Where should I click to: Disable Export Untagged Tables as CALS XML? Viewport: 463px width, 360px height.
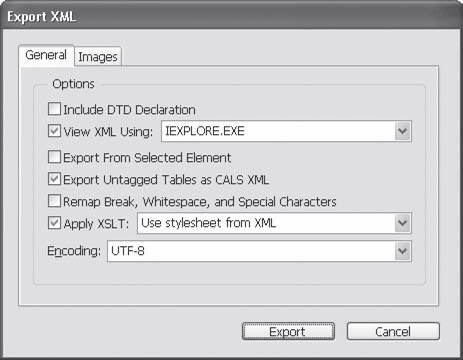tap(54, 179)
